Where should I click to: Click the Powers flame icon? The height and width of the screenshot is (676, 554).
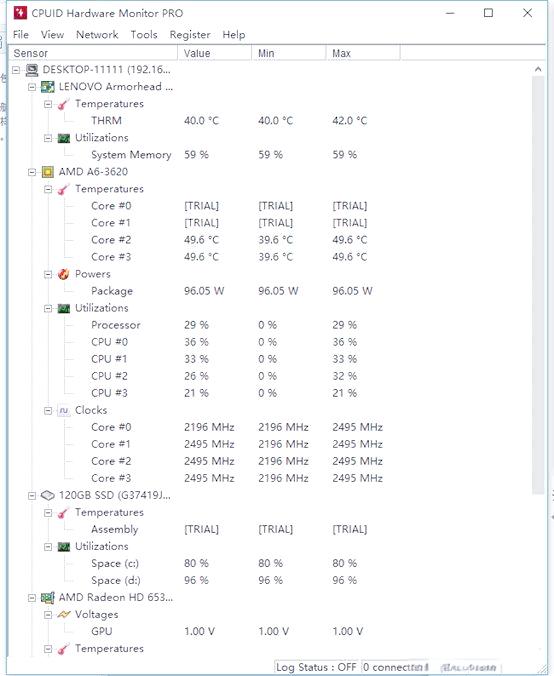point(63,274)
